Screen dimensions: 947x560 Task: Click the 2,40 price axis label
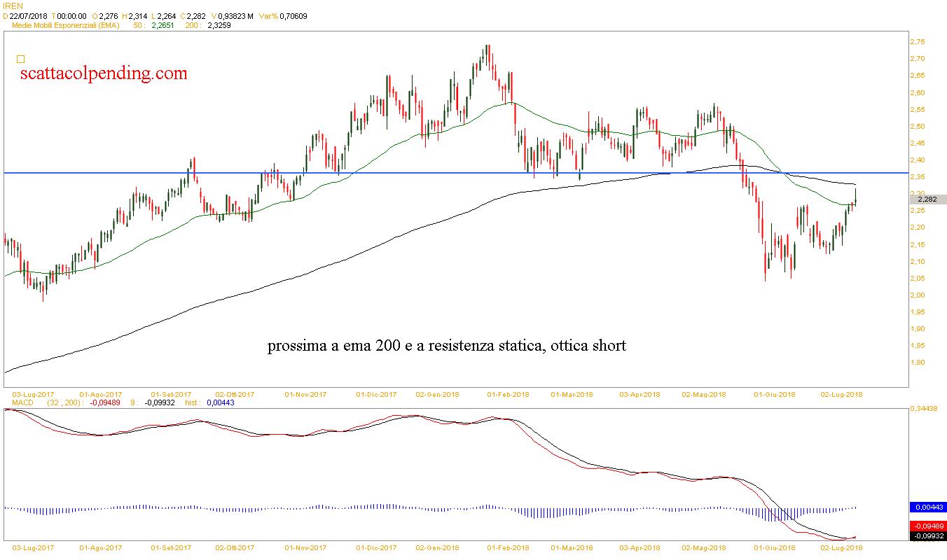[x=916, y=160]
